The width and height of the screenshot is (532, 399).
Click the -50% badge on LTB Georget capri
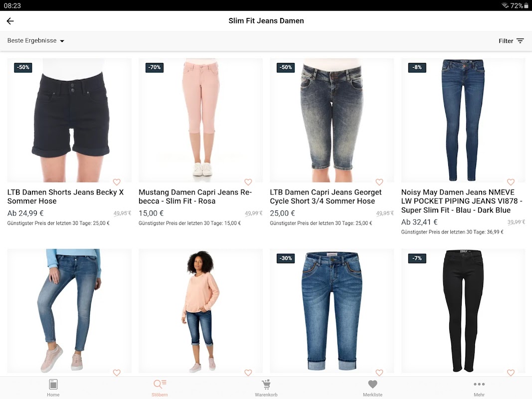coord(285,67)
